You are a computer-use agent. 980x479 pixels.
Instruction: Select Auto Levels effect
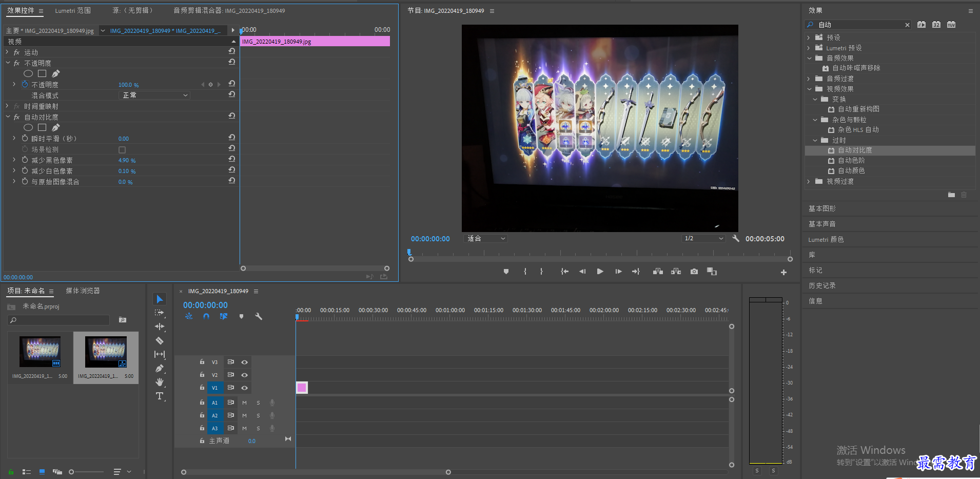tap(851, 160)
